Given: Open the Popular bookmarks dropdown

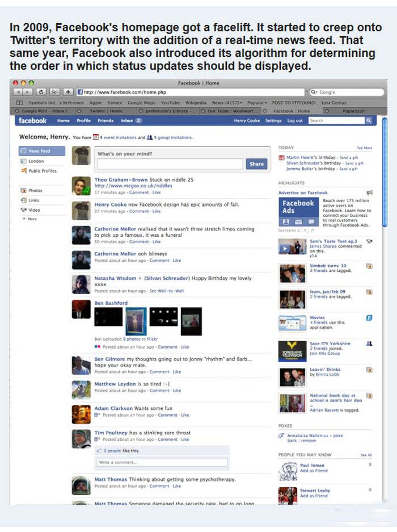Looking at the screenshot, I should [x=257, y=103].
